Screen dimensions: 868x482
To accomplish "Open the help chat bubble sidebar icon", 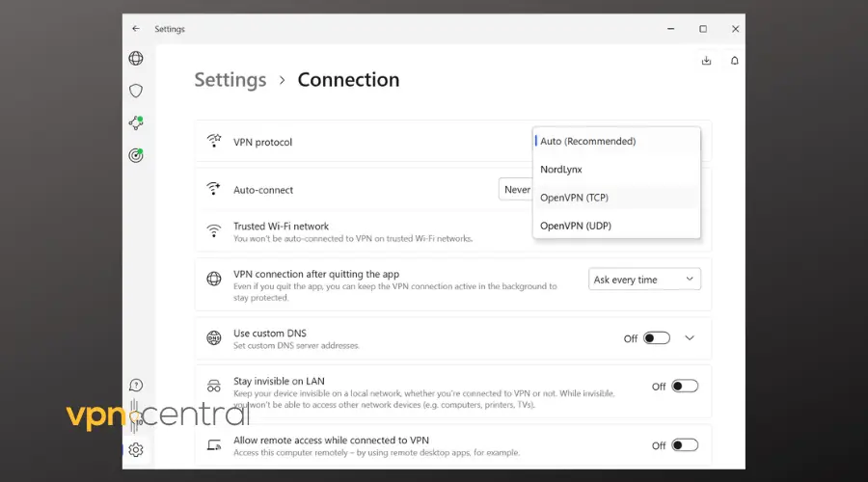I will point(136,386).
